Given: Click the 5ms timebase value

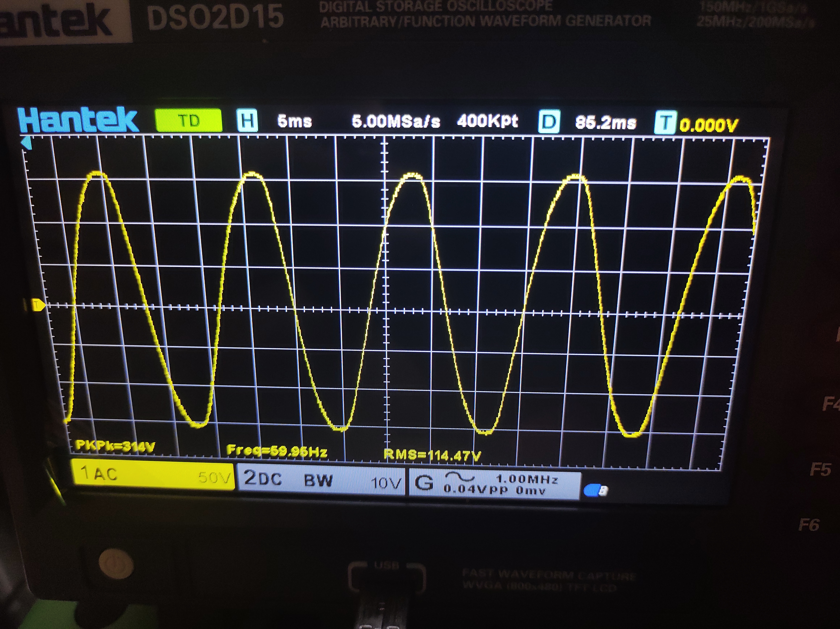Looking at the screenshot, I should pyautogui.click(x=295, y=122).
